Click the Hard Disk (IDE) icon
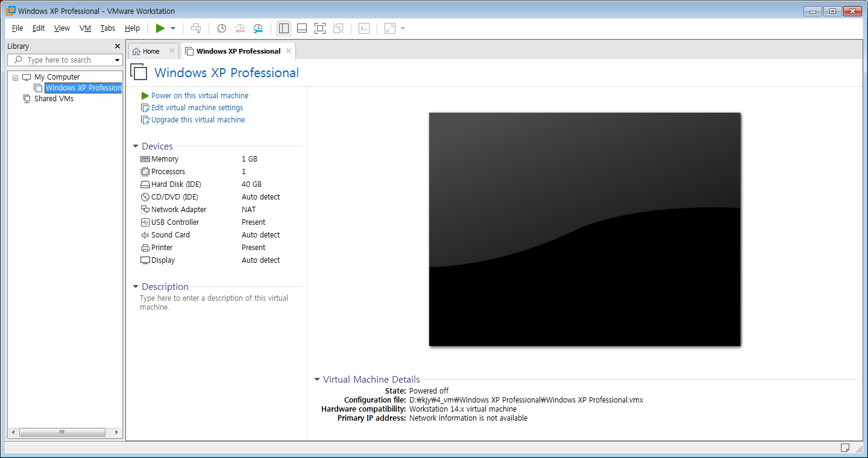 [145, 184]
